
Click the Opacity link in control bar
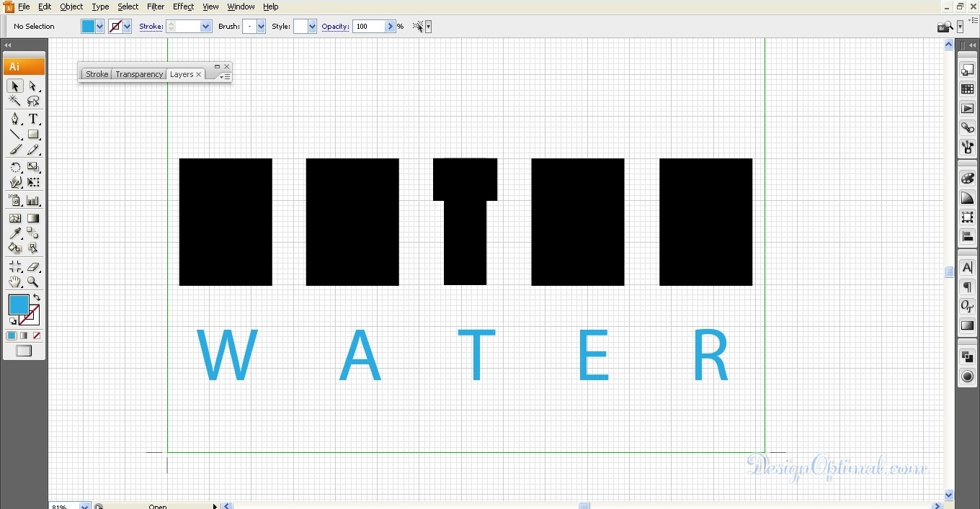(335, 27)
